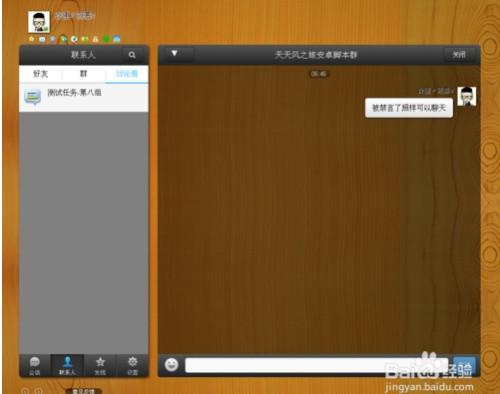Send the message with the blue send button
Image resolution: width=500 pixels, height=394 pixels.
[x=464, y=365]
